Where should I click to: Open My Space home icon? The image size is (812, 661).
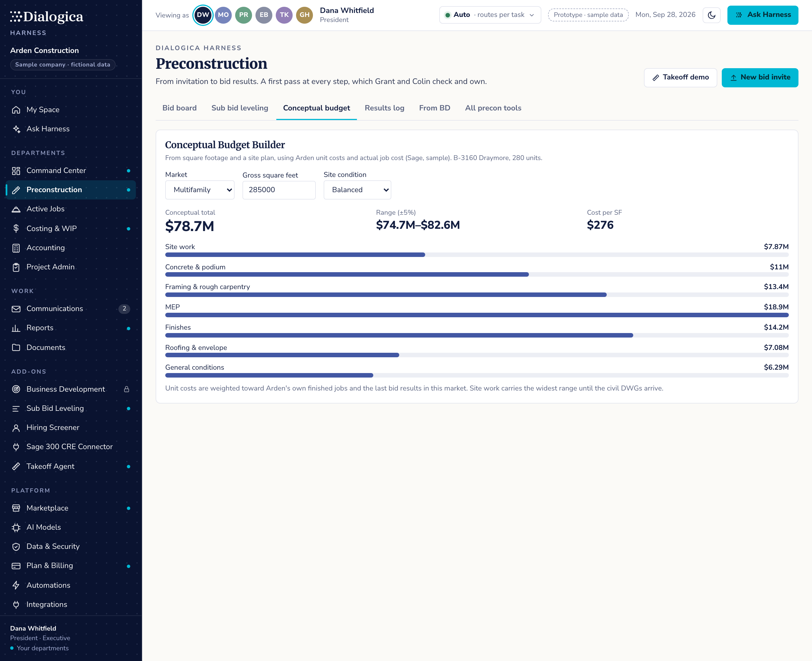pos(16,110)
